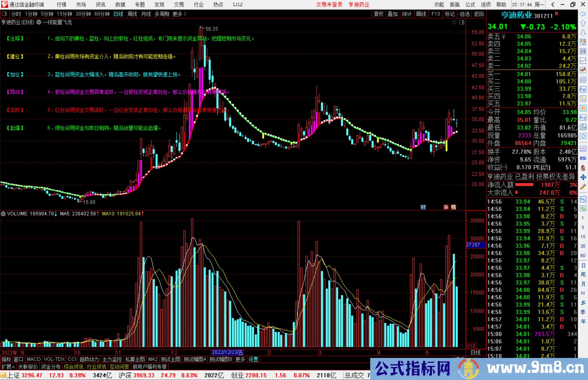Click the down arrow icon in right sidebar
This screenshot has height=380, width=588.
click(x=583, y=33)
